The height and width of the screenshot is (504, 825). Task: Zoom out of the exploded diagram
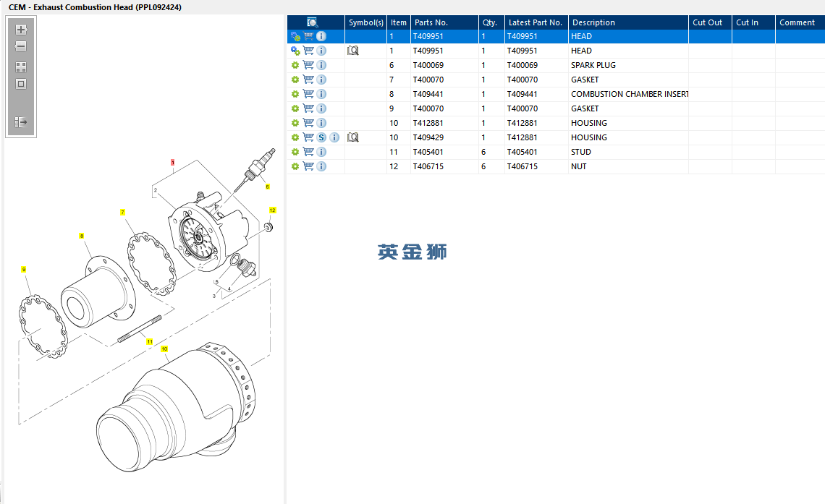[21, 47]
